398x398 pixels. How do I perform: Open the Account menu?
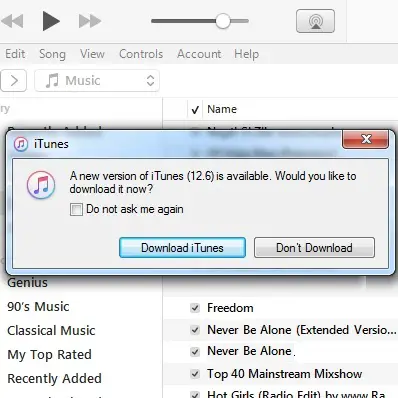(x=199, y=54)
